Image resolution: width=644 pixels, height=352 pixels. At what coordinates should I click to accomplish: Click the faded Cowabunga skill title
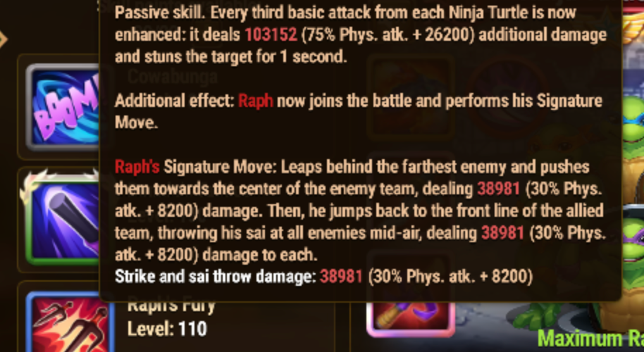(173, 77)
